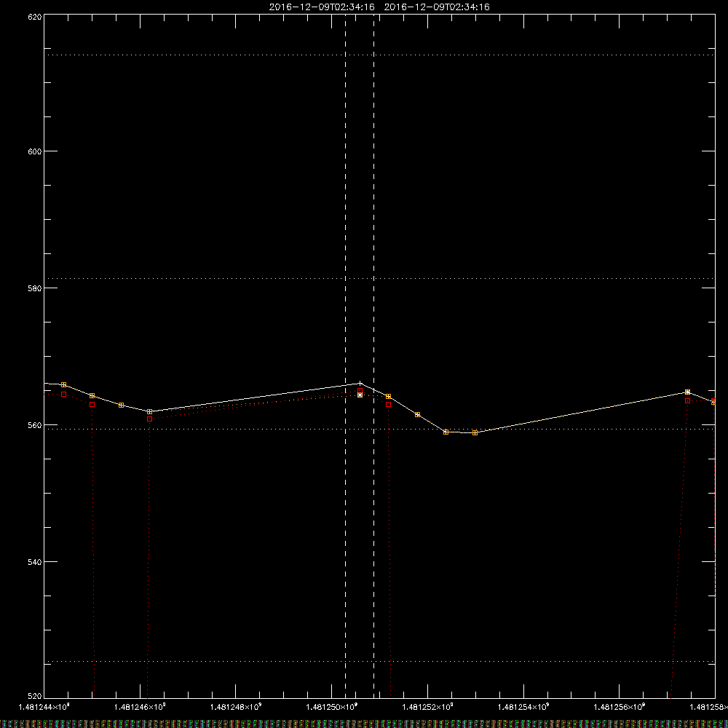Select the white plus marker at the central peak
This screenshot has height=728, width=728.
360,384
